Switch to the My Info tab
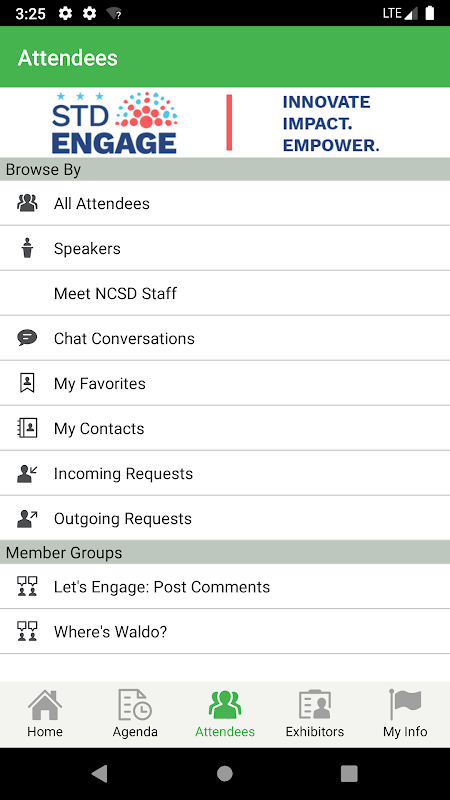The height and width of the screenshot is (800, 450). [x=405, y=714]
